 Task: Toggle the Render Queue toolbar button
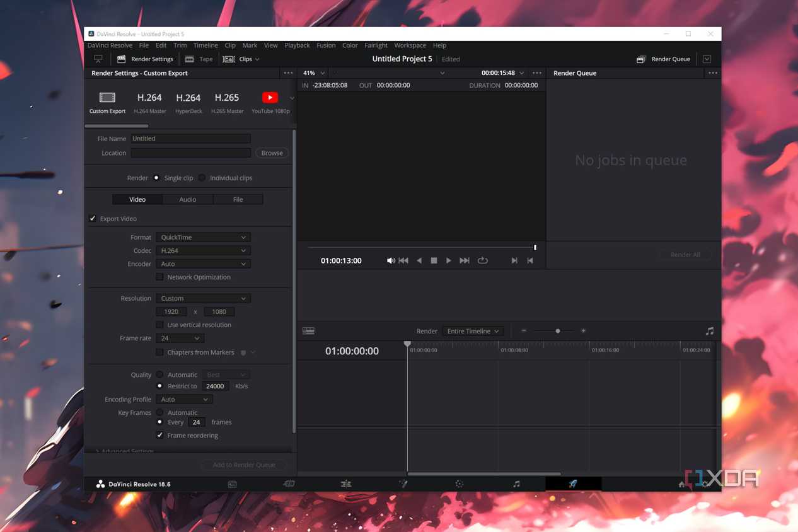(x=663, y=59)
